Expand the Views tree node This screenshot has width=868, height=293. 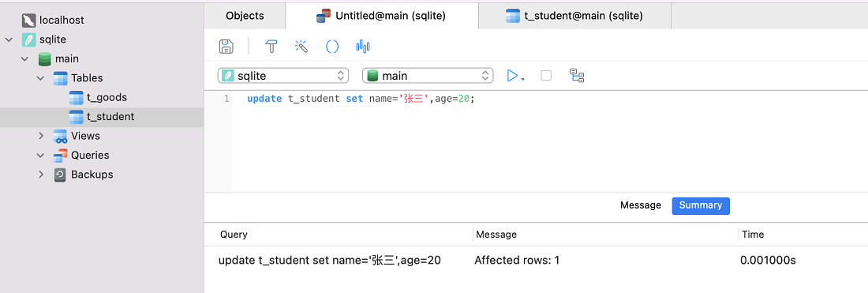pos(40,136)
